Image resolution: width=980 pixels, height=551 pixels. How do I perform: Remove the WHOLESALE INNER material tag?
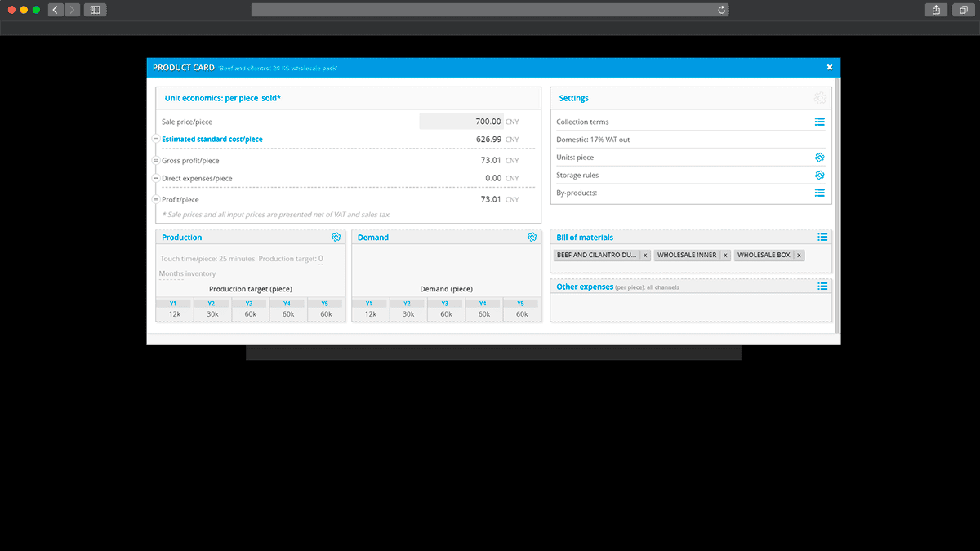pyautogui.click(x=724, y=256)
